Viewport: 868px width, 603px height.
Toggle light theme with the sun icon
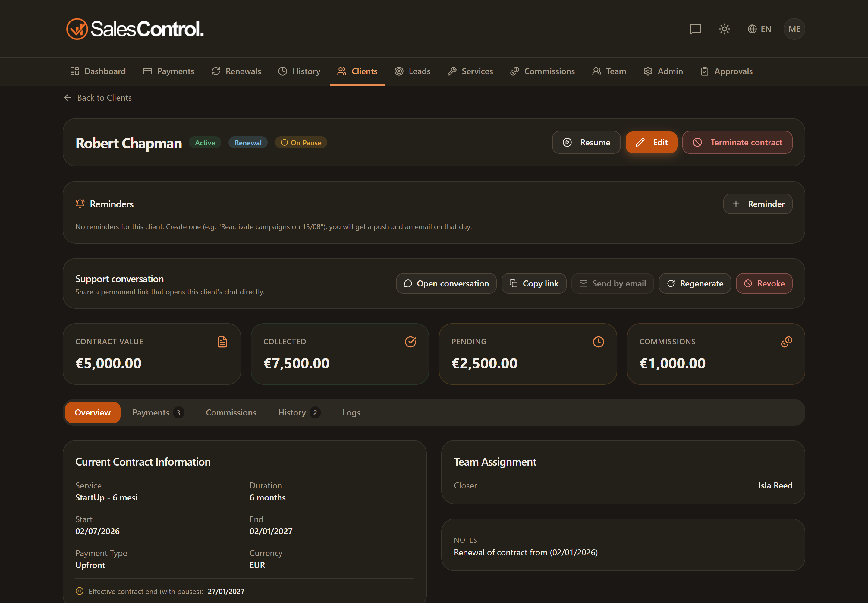pyautogui.click(x=724, y=29)
